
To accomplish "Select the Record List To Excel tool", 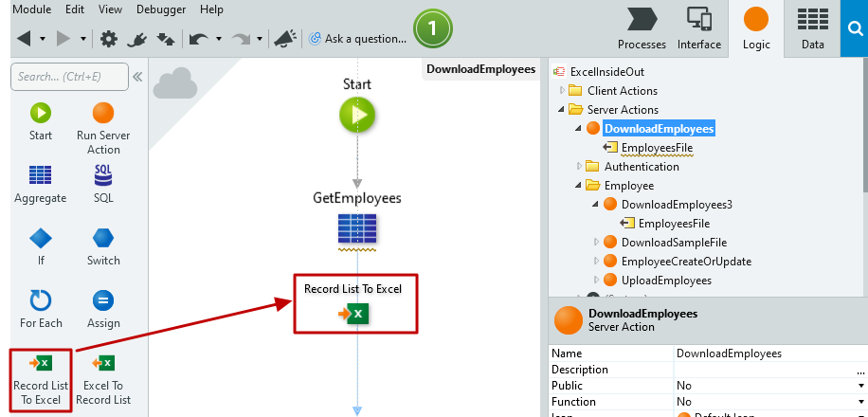I will [41, 380].
